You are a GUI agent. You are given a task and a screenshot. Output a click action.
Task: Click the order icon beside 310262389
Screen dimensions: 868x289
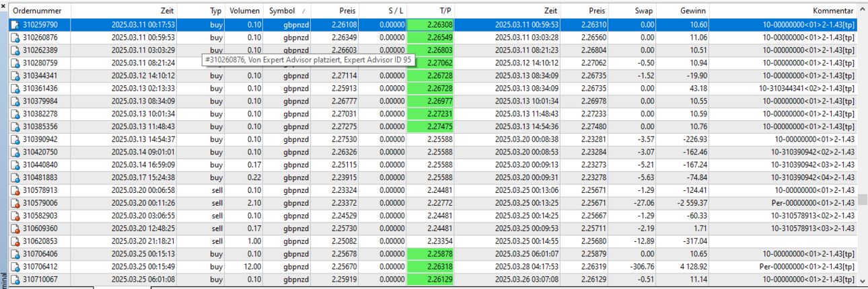pos(15,50)
